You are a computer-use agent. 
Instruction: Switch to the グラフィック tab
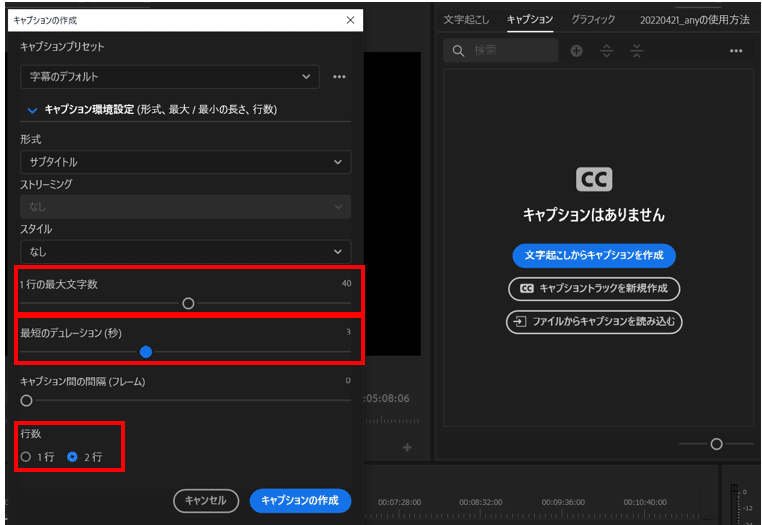pyautogui.click(x=593, y=20)
